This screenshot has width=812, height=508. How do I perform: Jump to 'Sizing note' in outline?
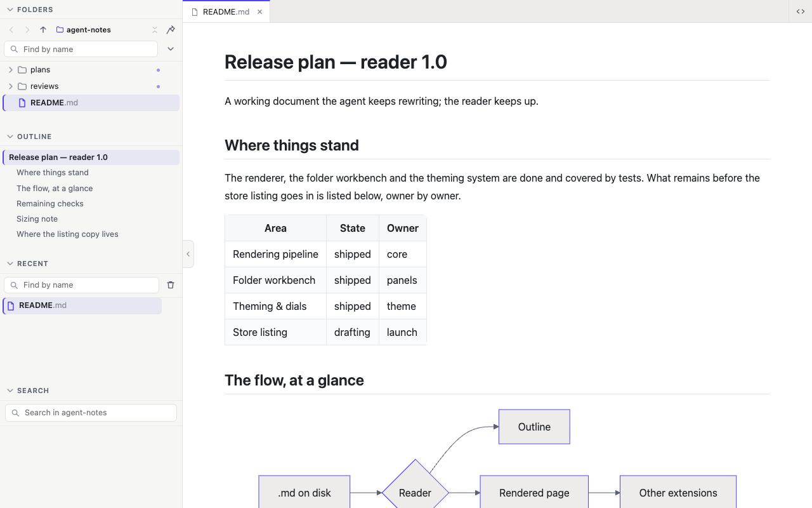coord(37,219)
